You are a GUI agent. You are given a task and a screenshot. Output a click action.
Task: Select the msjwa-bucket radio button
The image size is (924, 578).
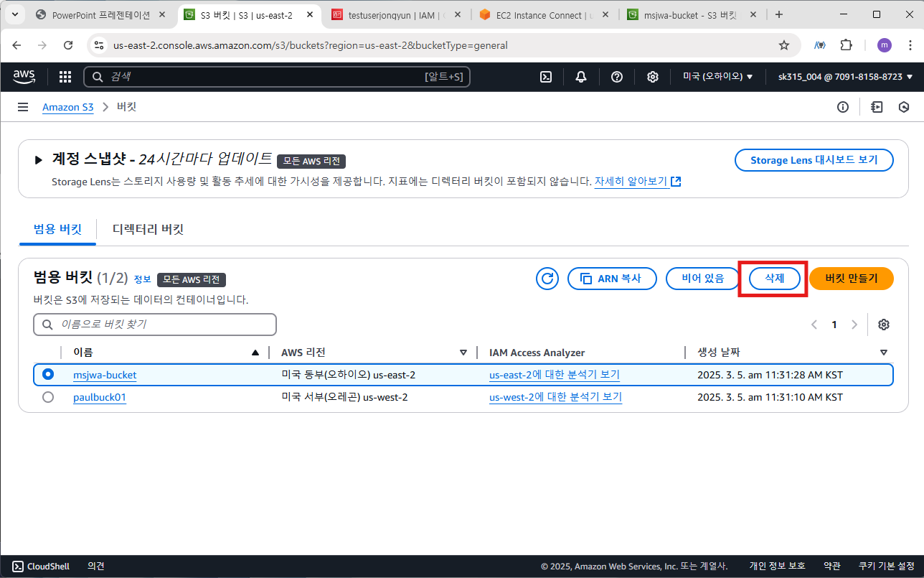(48, 374)
